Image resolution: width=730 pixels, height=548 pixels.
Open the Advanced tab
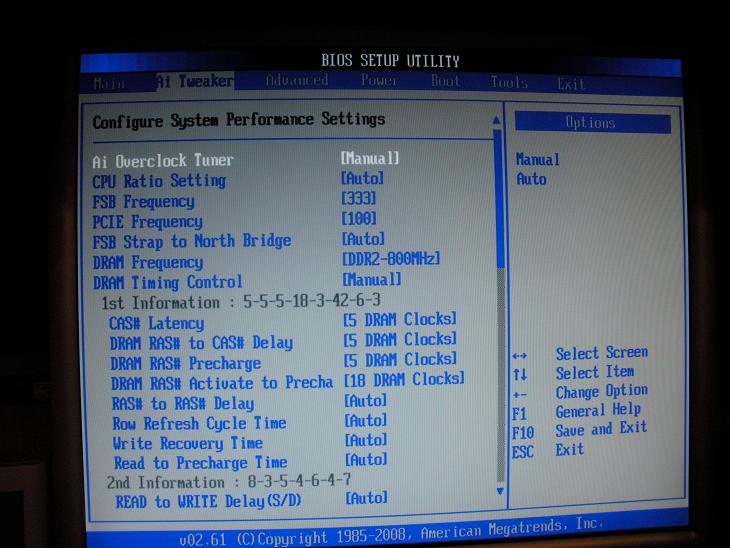click(297, 80)
